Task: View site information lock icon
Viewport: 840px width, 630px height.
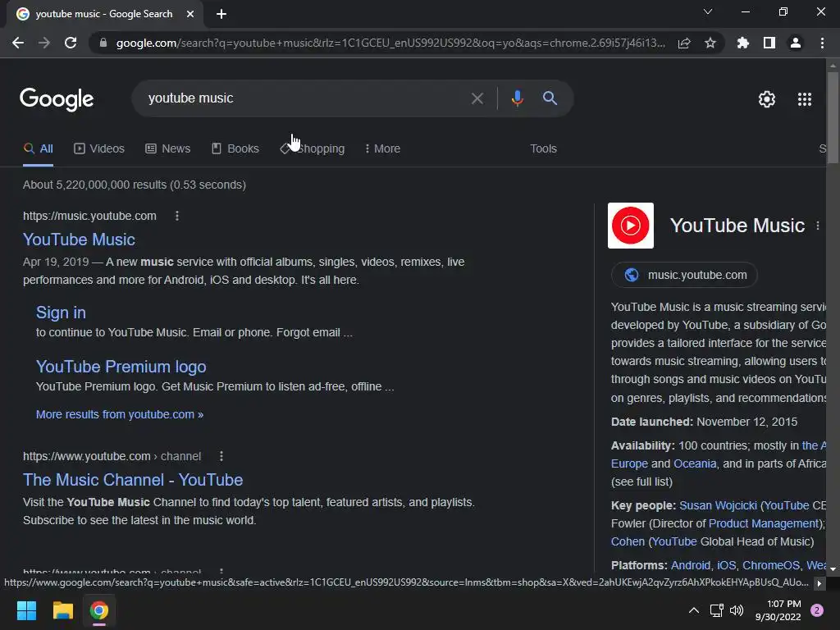Action: point(103,43)
